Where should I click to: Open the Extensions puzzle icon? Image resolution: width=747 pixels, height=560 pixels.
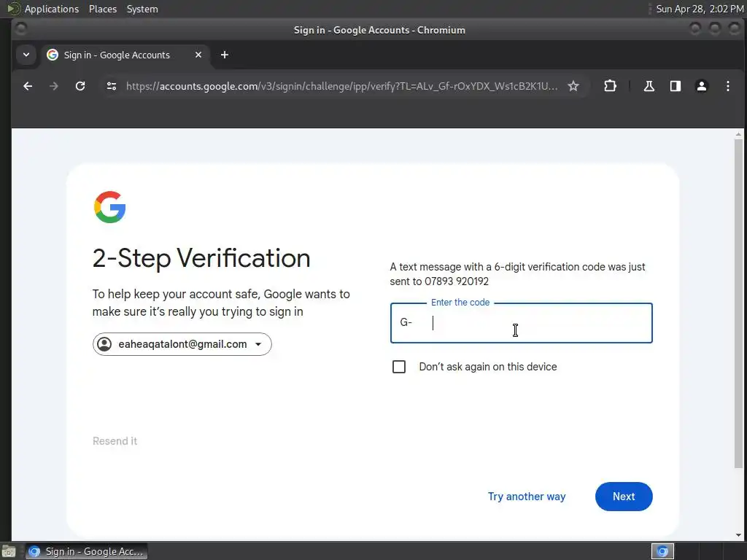coord(610,86)
